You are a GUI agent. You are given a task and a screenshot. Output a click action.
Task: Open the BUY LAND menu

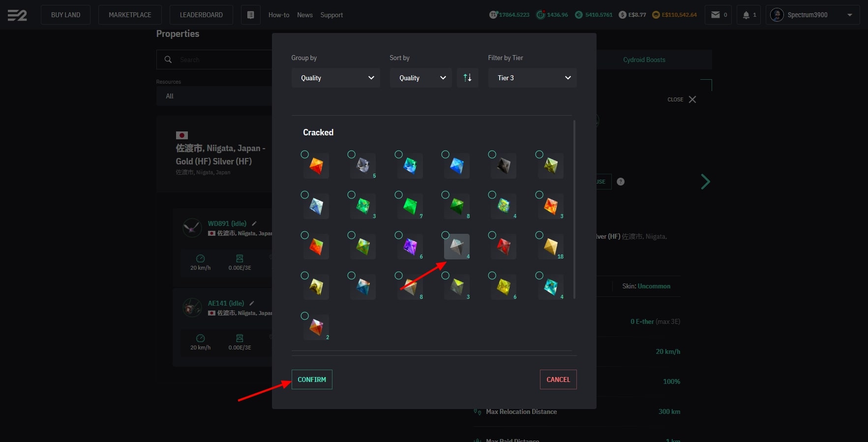pos(66,15)
